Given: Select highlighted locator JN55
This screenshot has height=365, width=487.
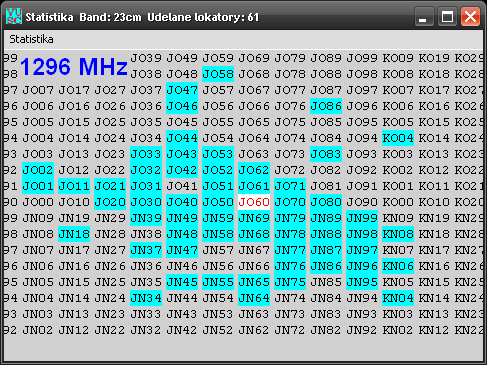Looking at the screenshot, I should 218,282.
